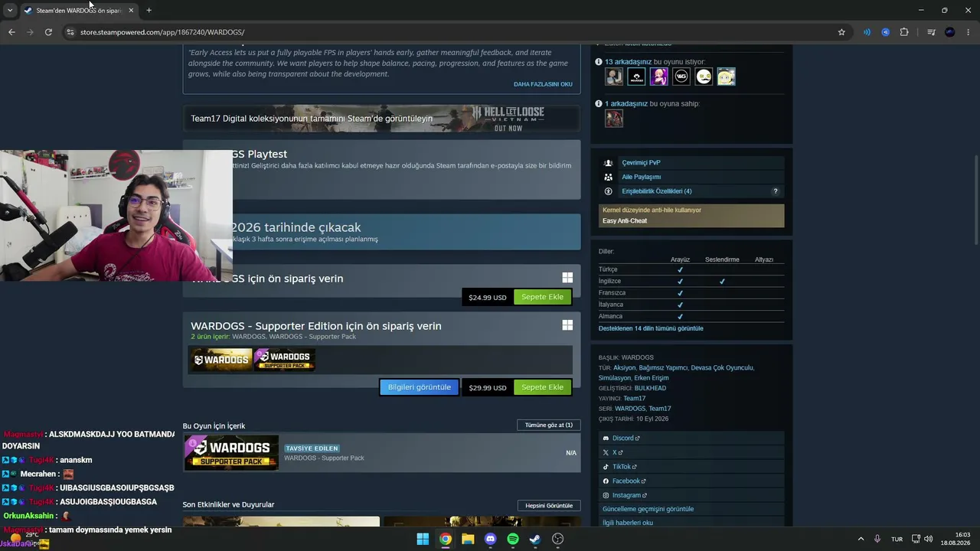Image resolution: width=980 pixels, height=551 pixels.
Task: Click the microphone icon in system tray
Action: point(877,539)
